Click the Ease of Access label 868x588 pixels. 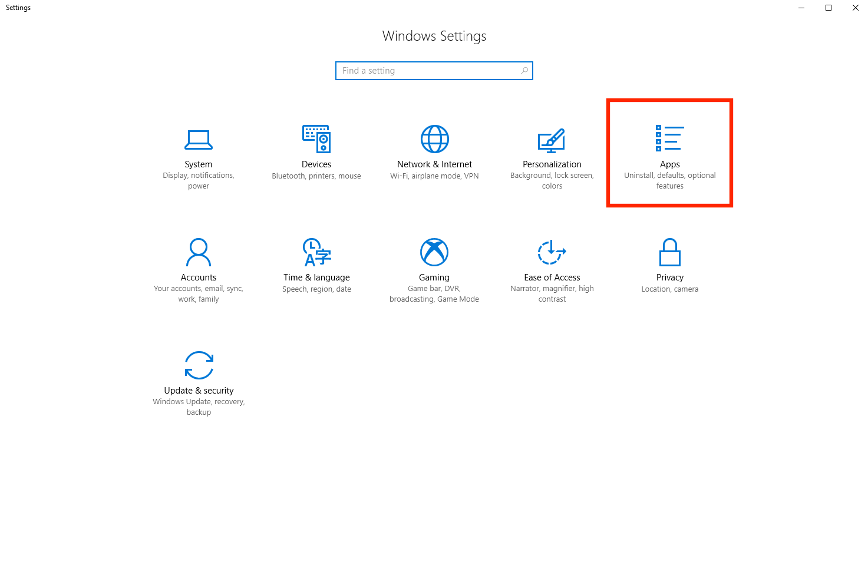click(x=552, y=278)
